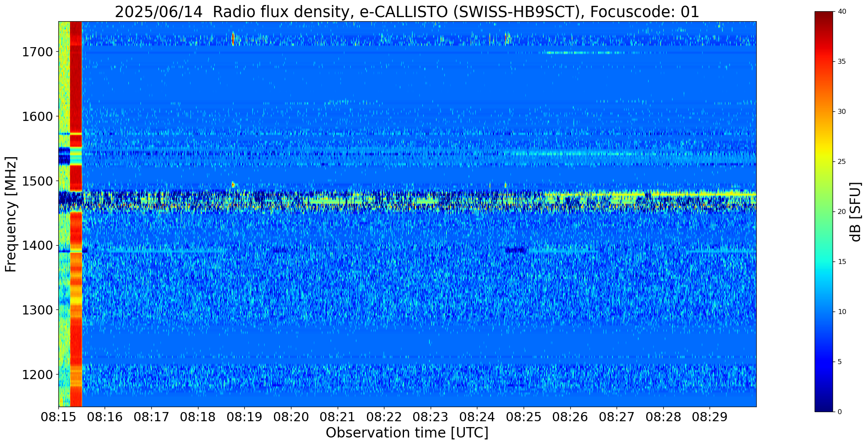This screenshot has width=868, height=445.
Task: Click the 08:18 time tick label
Action: tap(198, 417)
